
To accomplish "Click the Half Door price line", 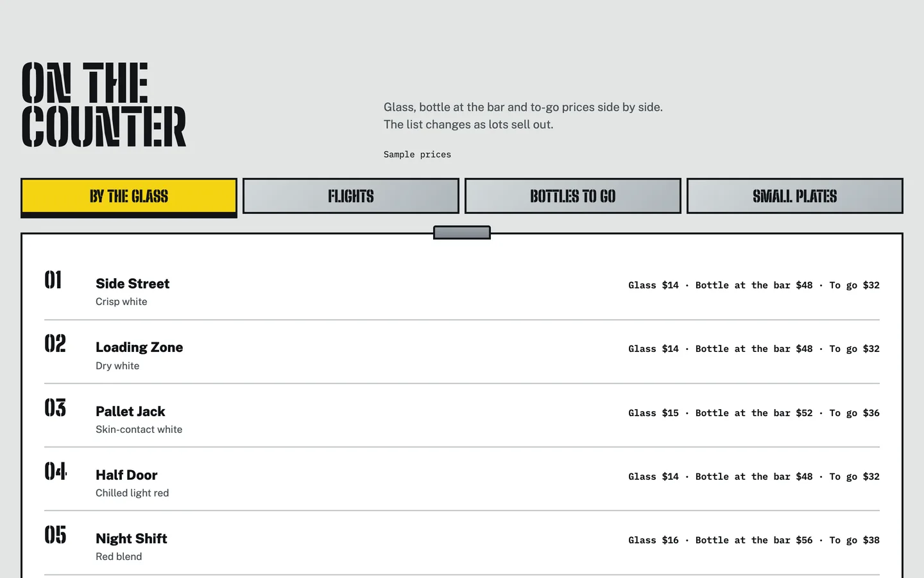I will (x=754, y=477).
